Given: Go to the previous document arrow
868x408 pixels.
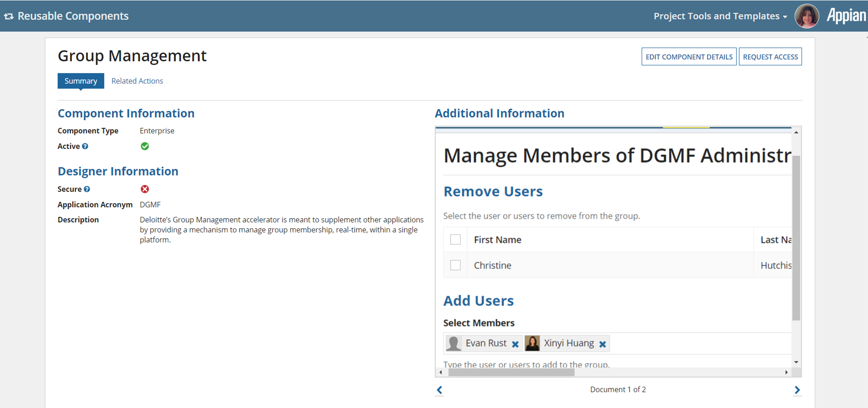Looking at the screenshot, I should (x=439, y=390).
